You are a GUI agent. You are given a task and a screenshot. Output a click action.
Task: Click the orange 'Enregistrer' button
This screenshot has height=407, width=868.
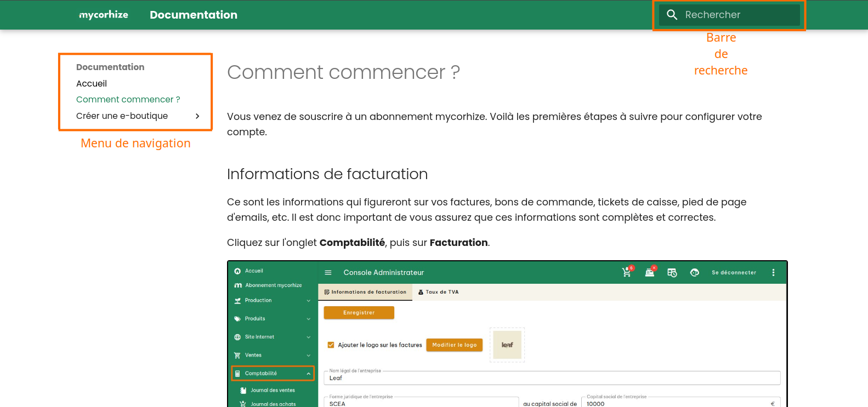359,313
